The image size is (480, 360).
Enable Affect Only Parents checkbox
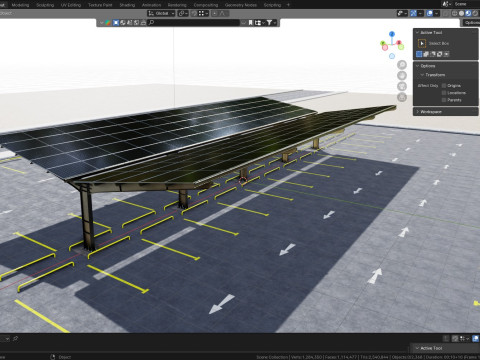[x=444, y=100]
